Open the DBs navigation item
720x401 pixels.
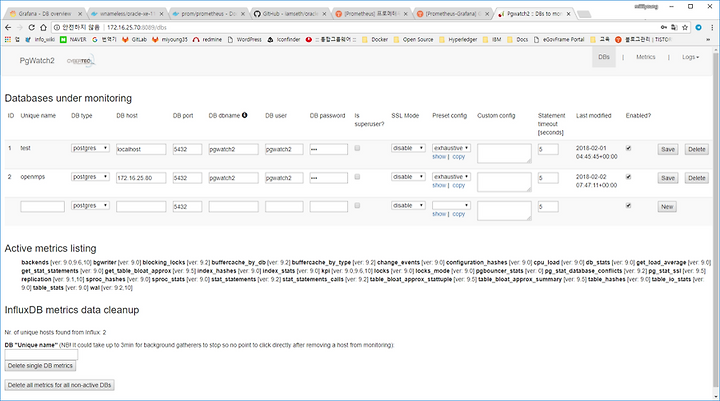pos(604,57)
